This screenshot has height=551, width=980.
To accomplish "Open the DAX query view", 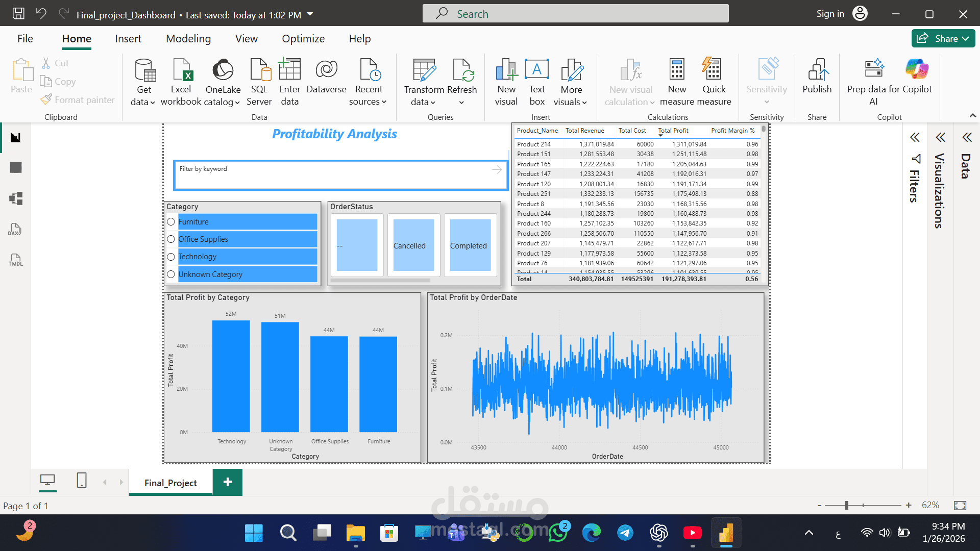I will tap(15, 229).
